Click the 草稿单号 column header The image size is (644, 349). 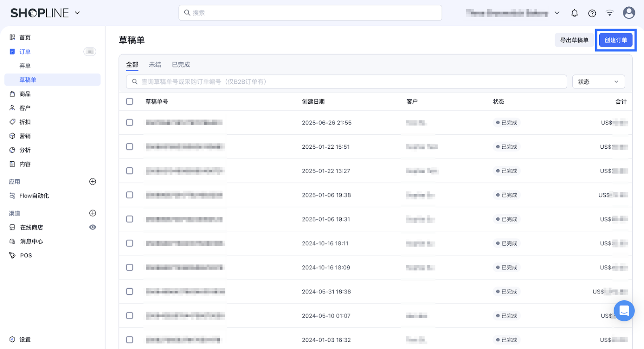coord(157,102)
